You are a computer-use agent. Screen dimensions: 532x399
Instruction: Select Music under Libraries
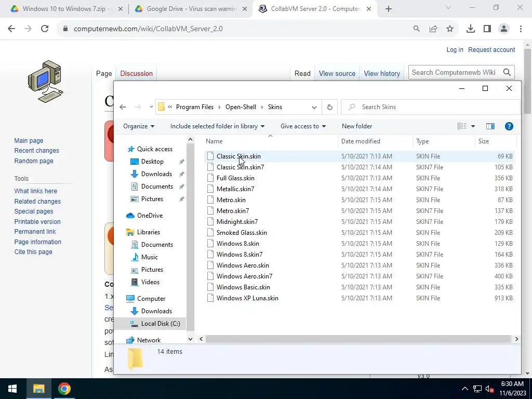point(149,257)
